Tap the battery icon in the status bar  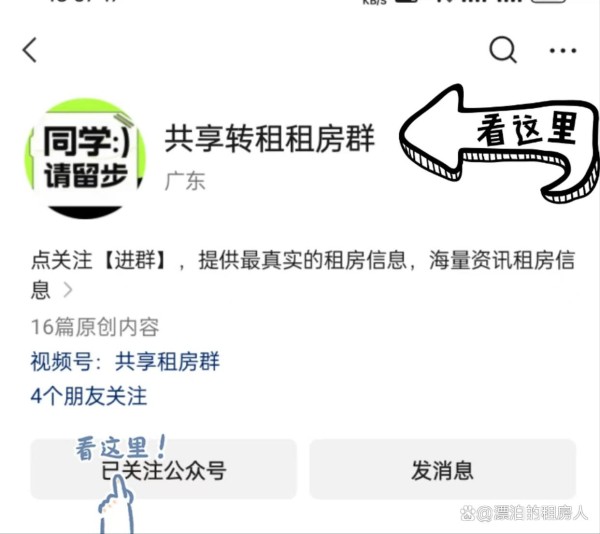(x=548, y=2)
